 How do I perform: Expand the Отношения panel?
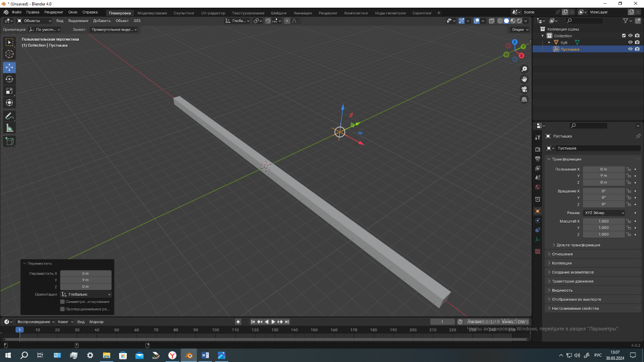click(562, 254)
